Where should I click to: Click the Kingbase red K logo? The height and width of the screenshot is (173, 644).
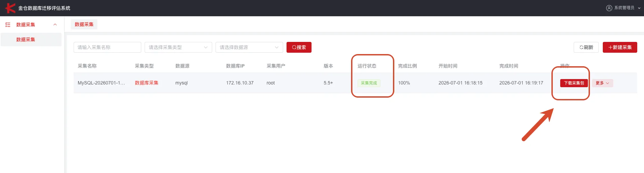10,8
